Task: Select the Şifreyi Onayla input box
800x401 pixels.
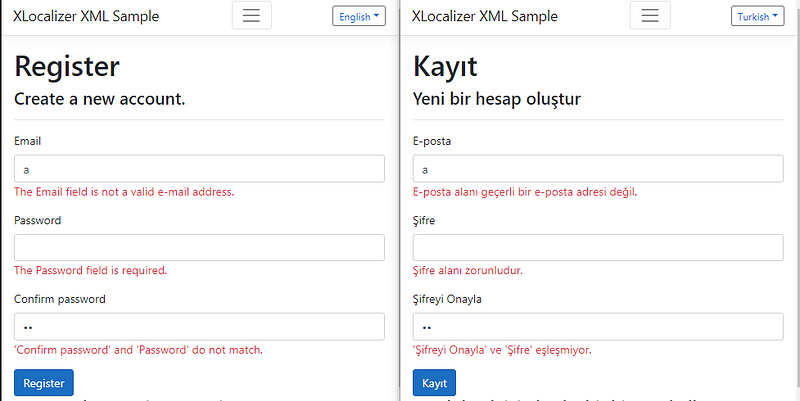Action: tap(597, 327)
